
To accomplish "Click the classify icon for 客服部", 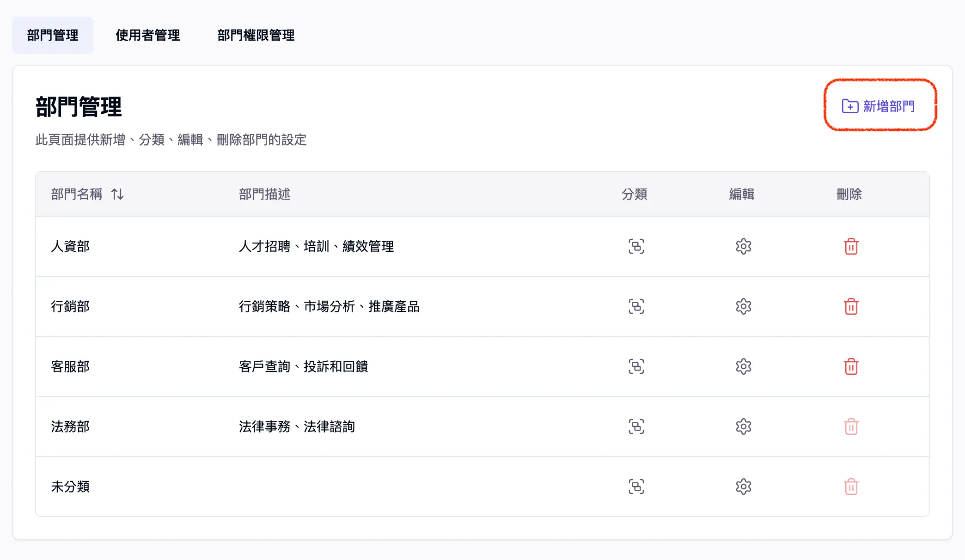I will click(636, 366).
